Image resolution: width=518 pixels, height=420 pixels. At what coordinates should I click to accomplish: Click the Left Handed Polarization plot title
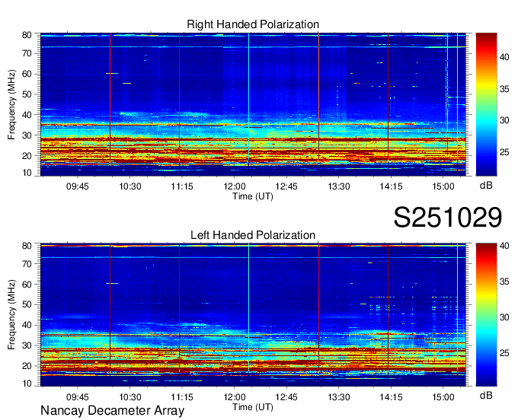pyautogui.click(x=253, y=235)
